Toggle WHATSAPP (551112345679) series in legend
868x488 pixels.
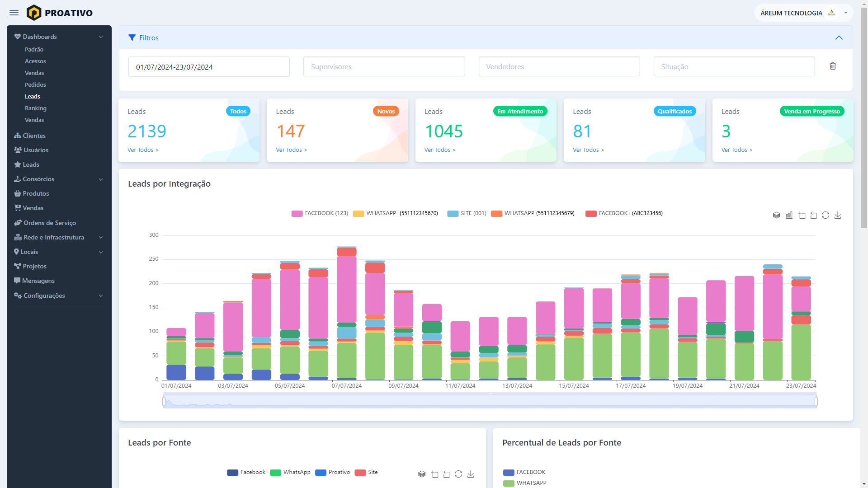pyautogui.click(x=533, y=213)
